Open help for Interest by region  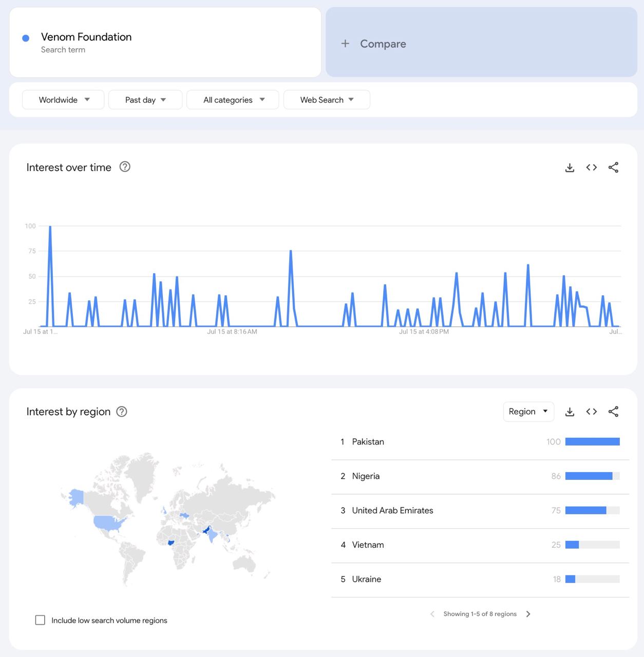pyautogui.click(x=122, y=412)
